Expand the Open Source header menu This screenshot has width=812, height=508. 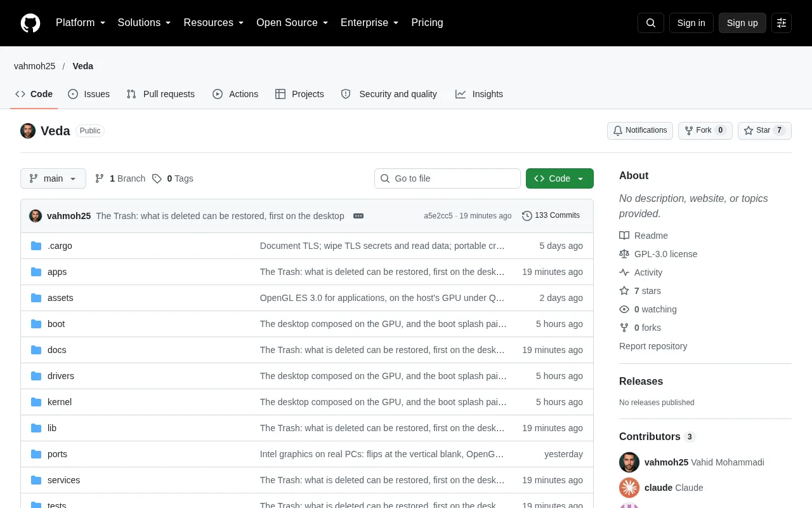click(292, 23)
